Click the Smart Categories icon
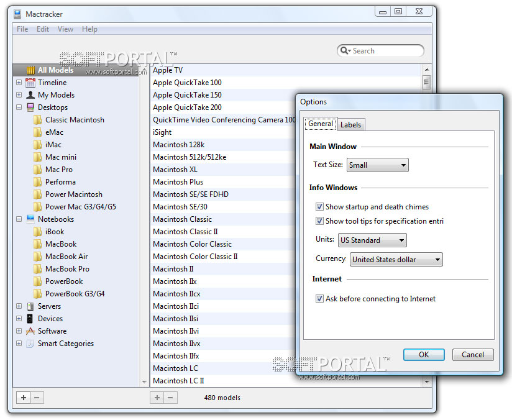Viewport: 512px width, 420px height. coord(30,343)
